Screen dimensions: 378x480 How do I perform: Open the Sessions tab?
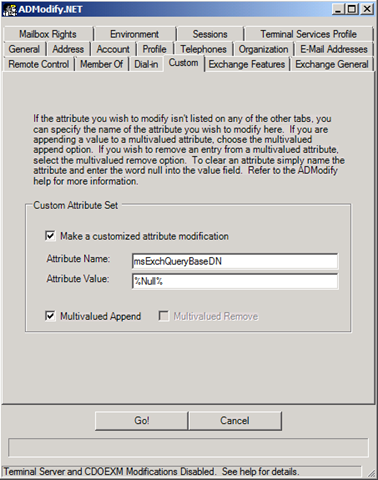click(x=210, y=34)
